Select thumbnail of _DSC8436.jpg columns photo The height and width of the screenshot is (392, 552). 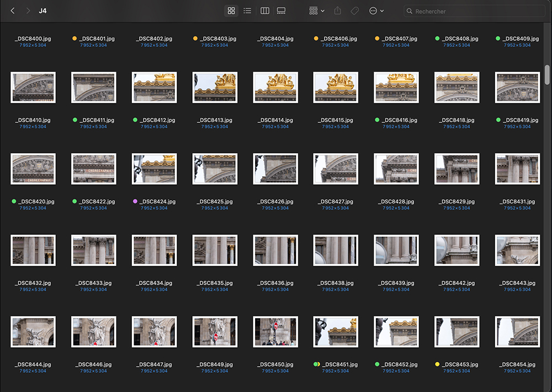[x=275, y=250]
